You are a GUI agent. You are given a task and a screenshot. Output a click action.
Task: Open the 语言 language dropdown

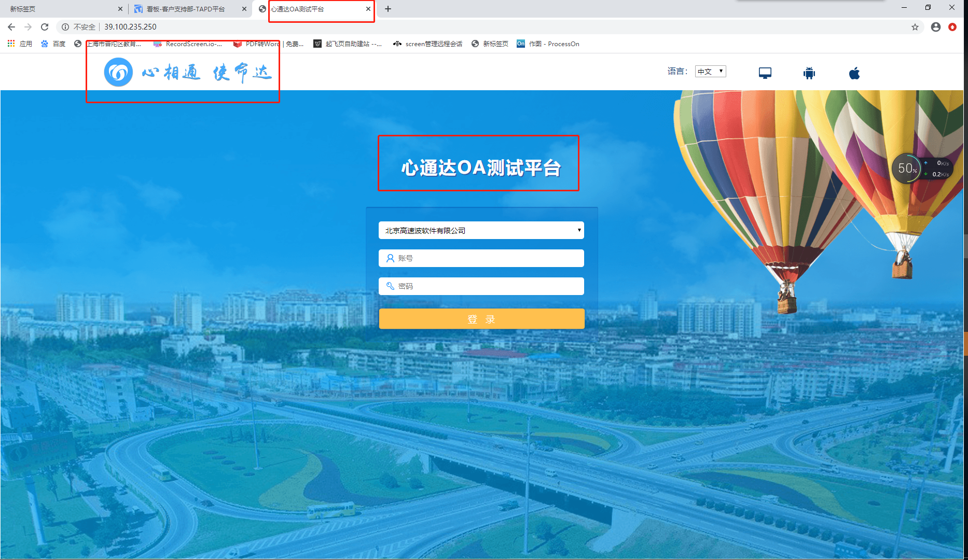click(710, 72)
